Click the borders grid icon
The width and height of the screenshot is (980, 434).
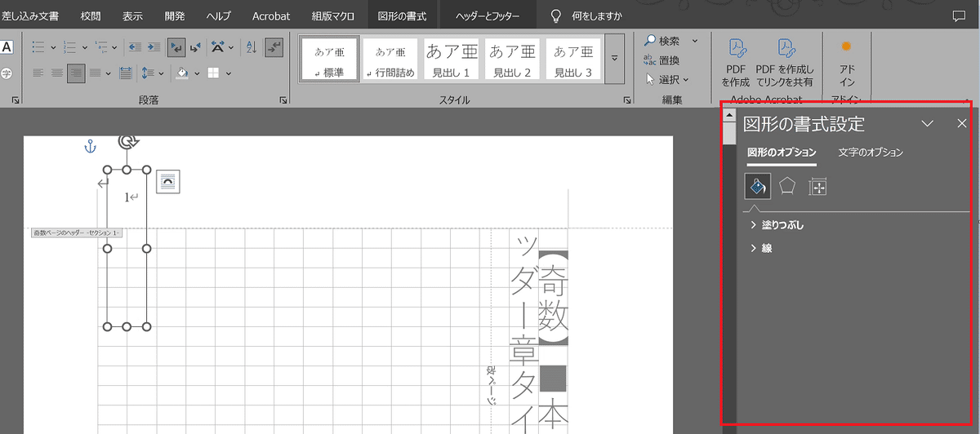tap(213, 73)
